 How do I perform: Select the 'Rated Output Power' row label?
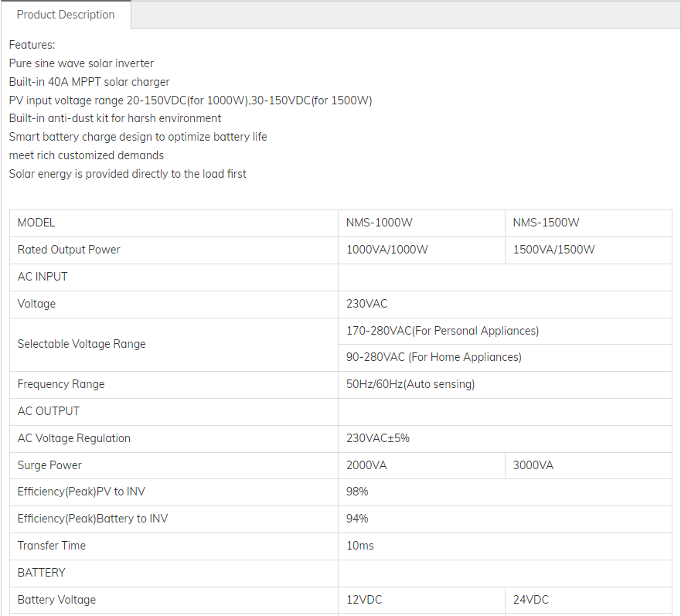pos(69,250)
